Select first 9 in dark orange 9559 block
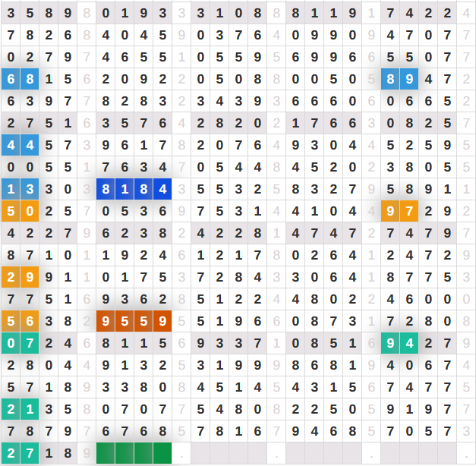This screenshot has width=476, height=466. (x=106, y=322)
